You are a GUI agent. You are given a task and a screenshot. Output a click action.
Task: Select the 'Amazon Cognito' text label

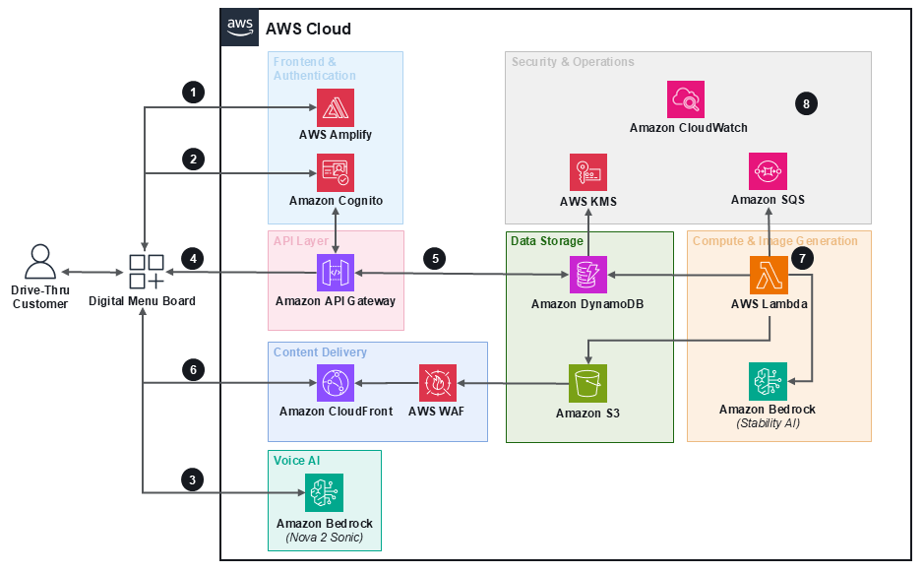[x=336, y=201]
